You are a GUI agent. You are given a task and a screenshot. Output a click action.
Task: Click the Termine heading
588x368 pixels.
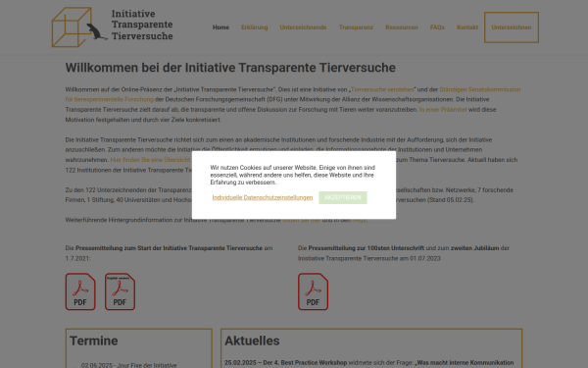(94, 341)
